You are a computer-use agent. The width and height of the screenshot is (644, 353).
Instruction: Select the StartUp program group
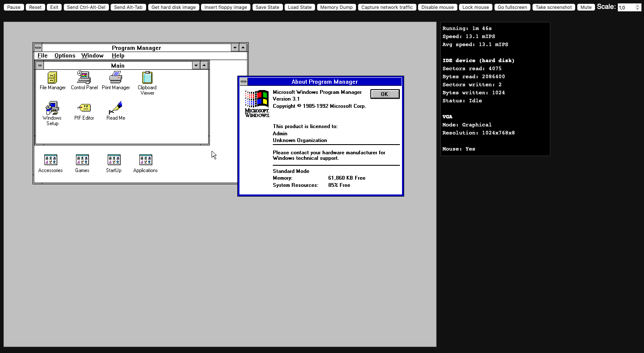tap(114, 160)
